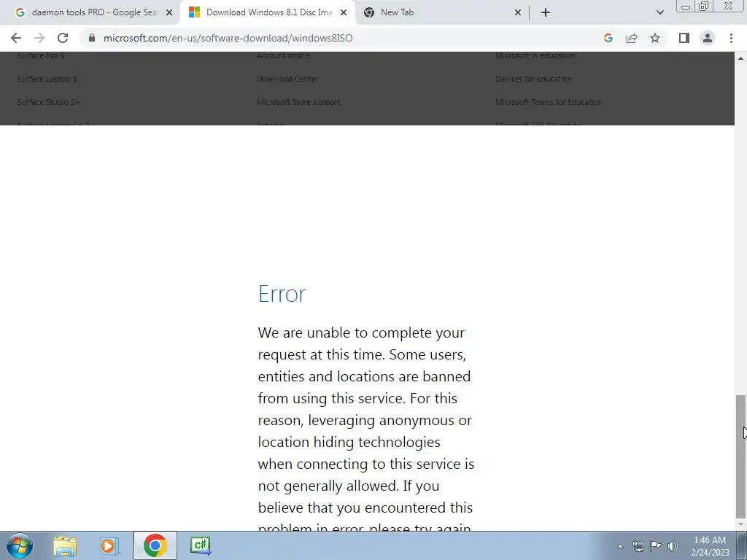Expand the tab search dropdown
747x560 pixels.
click(x=659, y=12)
